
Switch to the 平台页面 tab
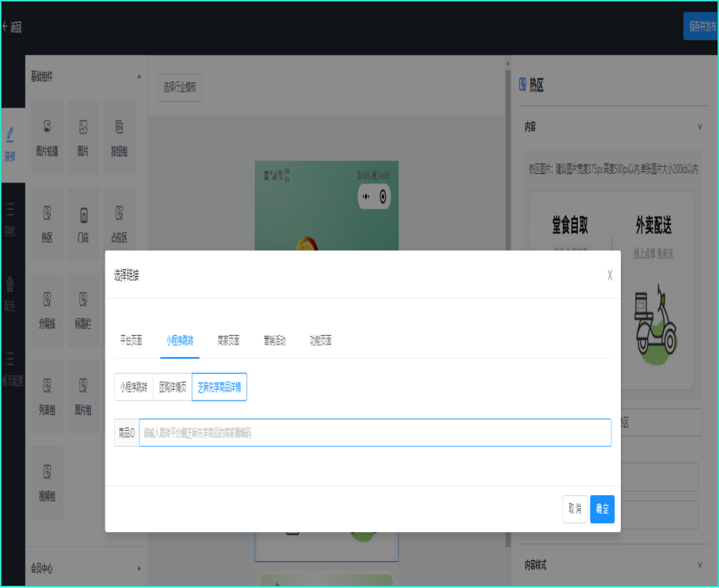click(x=131, y=341)
